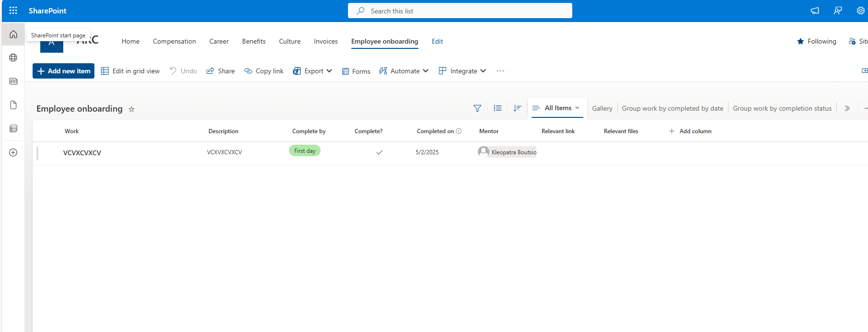Switch to the Gallery view

tap(602, 108)
